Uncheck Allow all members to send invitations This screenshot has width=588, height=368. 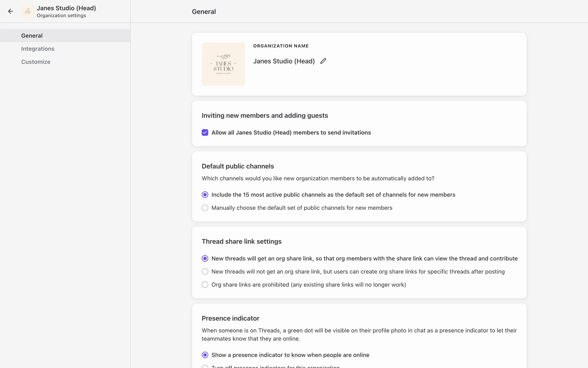pyautogui.click(x=205, y=132)
